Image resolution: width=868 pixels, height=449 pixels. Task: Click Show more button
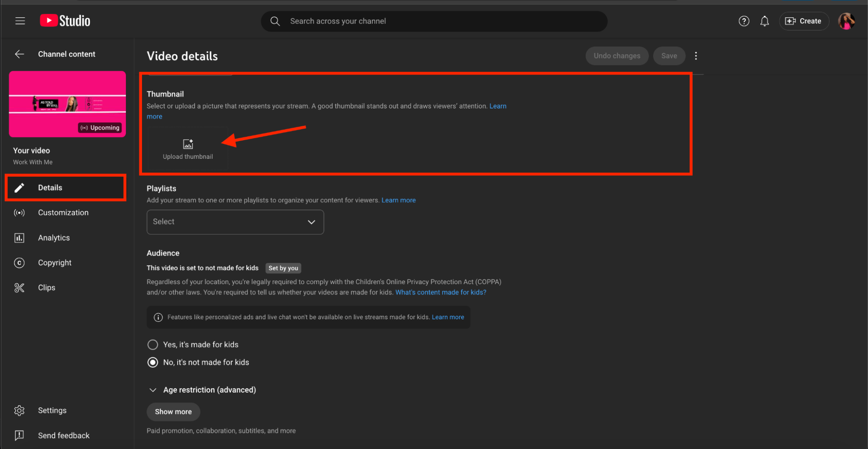click(173, 412)
